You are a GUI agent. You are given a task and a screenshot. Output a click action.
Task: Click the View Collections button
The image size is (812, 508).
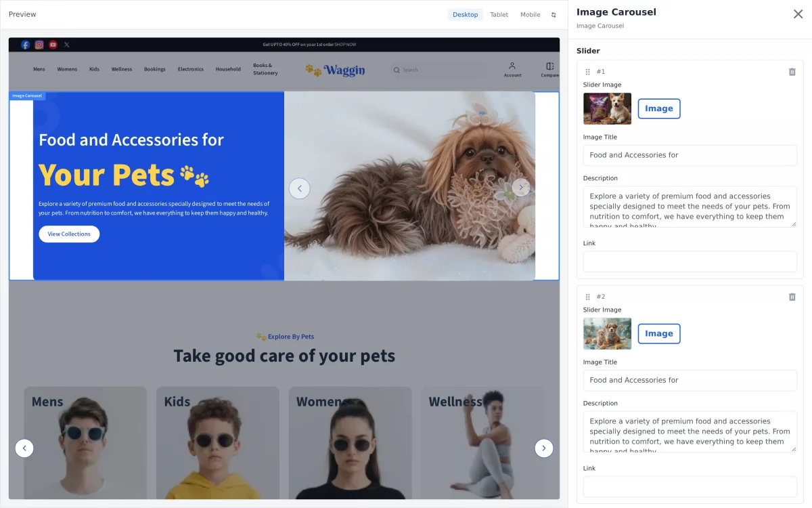coord(69,234)
